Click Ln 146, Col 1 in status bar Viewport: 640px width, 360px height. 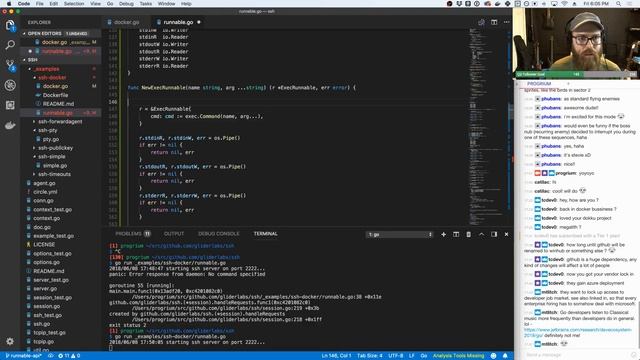336,356
